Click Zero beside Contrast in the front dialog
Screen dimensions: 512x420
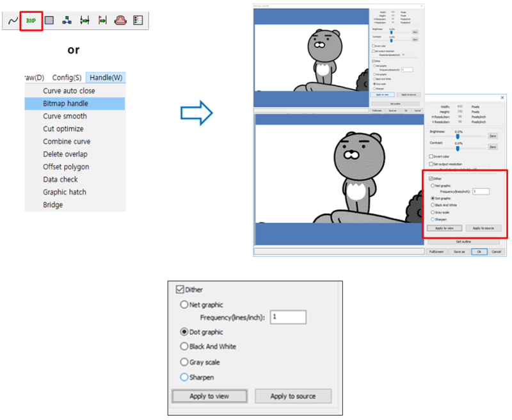[x=492, y=147]
